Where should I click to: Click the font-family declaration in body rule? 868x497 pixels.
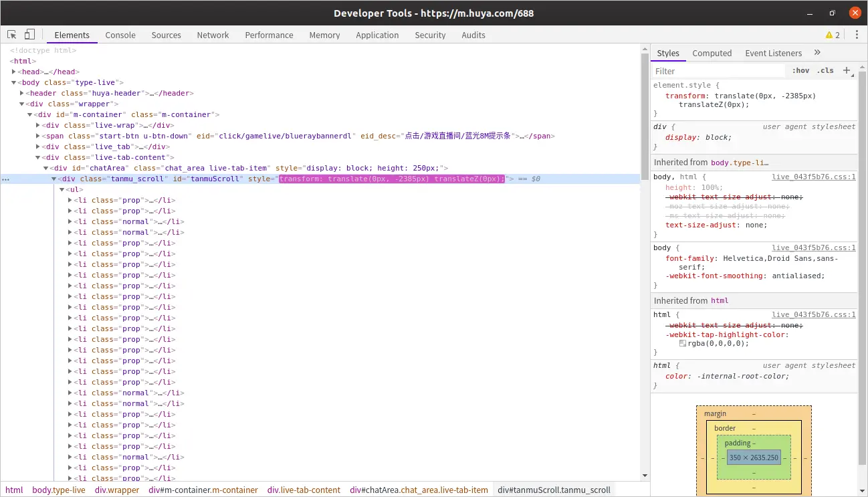pos(752,262)
